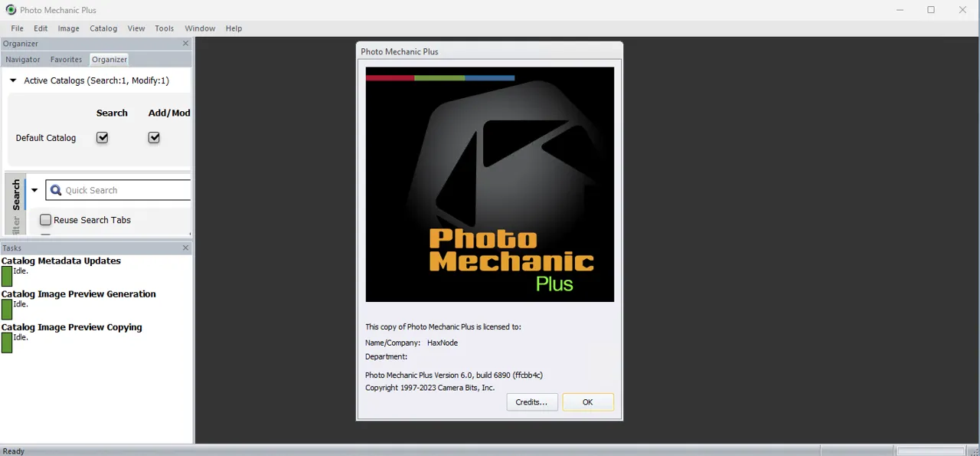Close the Organizer panel
980x456 pixels.
(185, 44)
